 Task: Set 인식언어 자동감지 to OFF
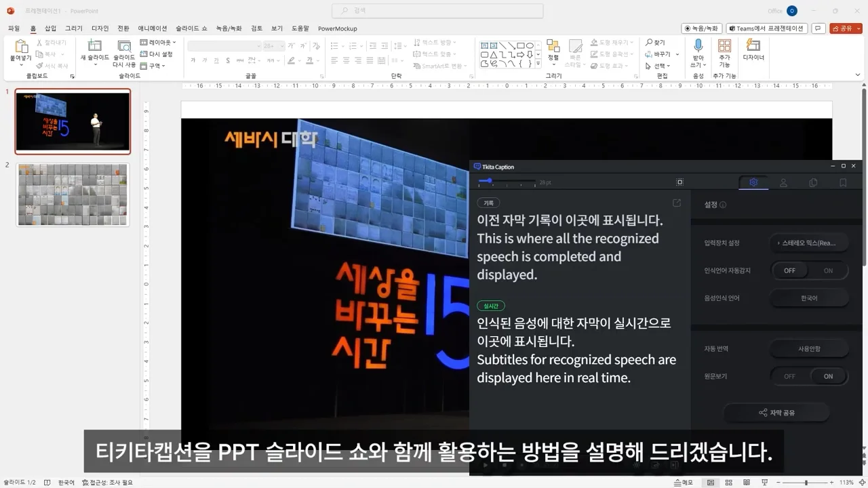[x=790, y=270]
